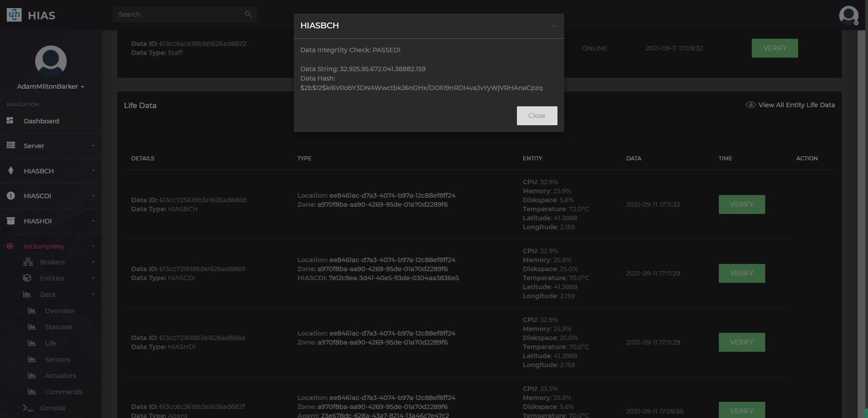Click the search magnifier icon
The image size is (868, 418).
(248, 14)
